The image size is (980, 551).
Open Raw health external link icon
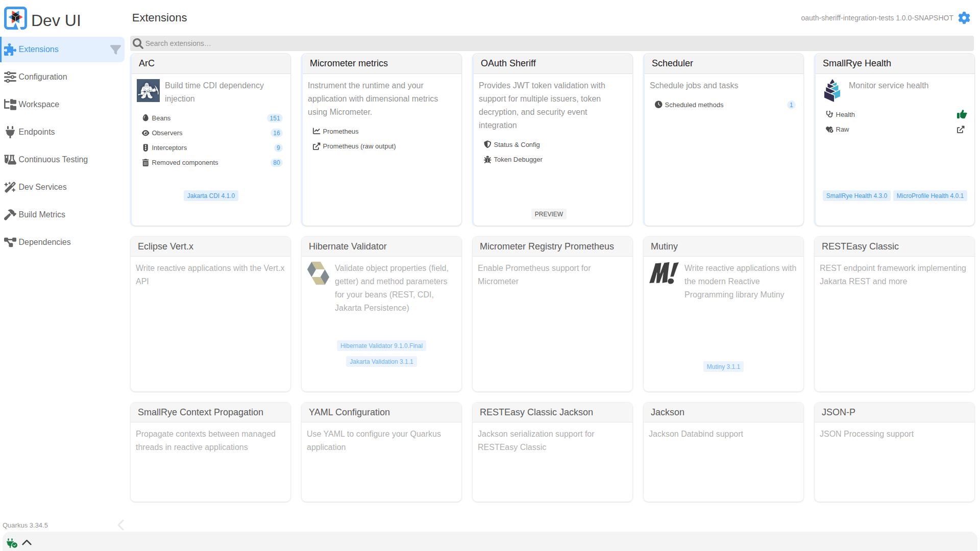[960, 130]
